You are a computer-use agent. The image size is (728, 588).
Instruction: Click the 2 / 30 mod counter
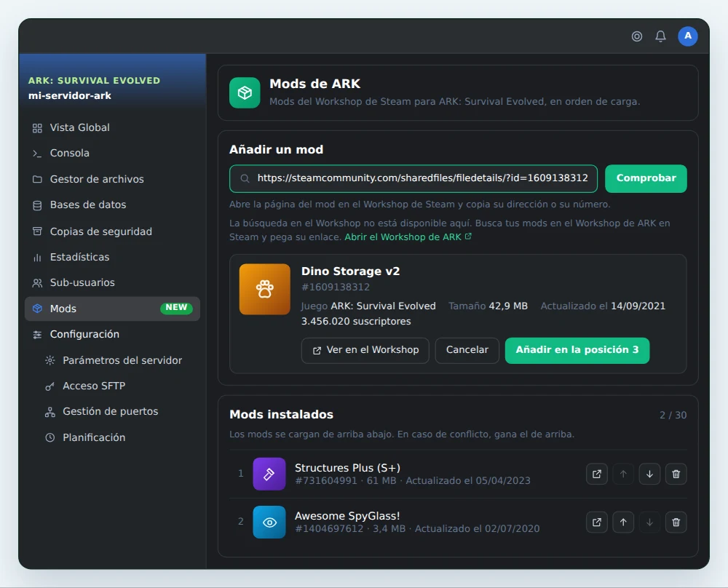673,416
